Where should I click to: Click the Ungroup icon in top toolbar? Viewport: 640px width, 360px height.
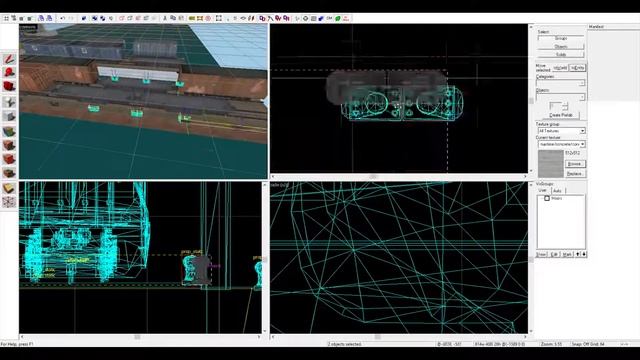(102, 18)
